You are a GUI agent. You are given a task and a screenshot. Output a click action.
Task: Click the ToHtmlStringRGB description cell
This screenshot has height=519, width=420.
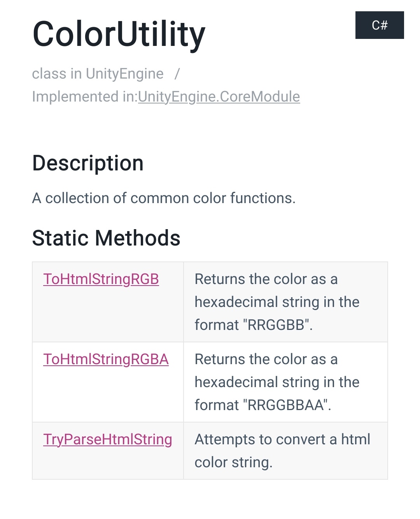pyautogui.click(x=285, y=302)
